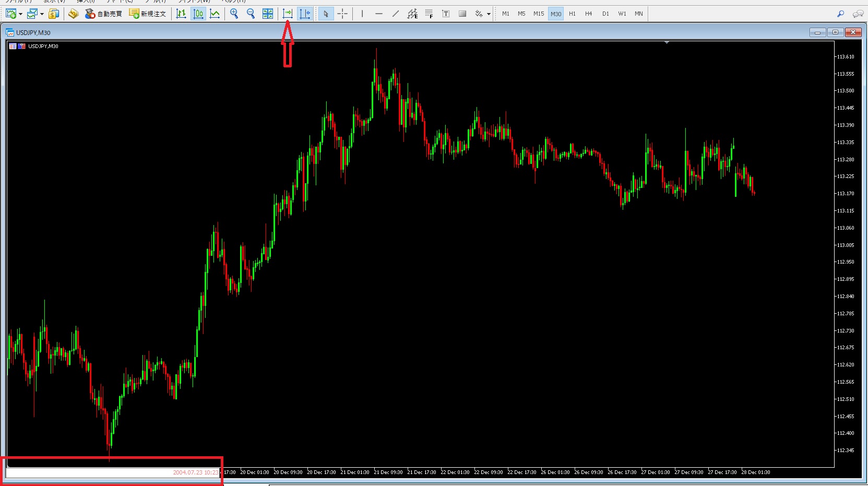This screenshot has height=486, width=868.
Task: Open a new chart from the toolbar
Action: pyautogui.click(x=10, y=14)
